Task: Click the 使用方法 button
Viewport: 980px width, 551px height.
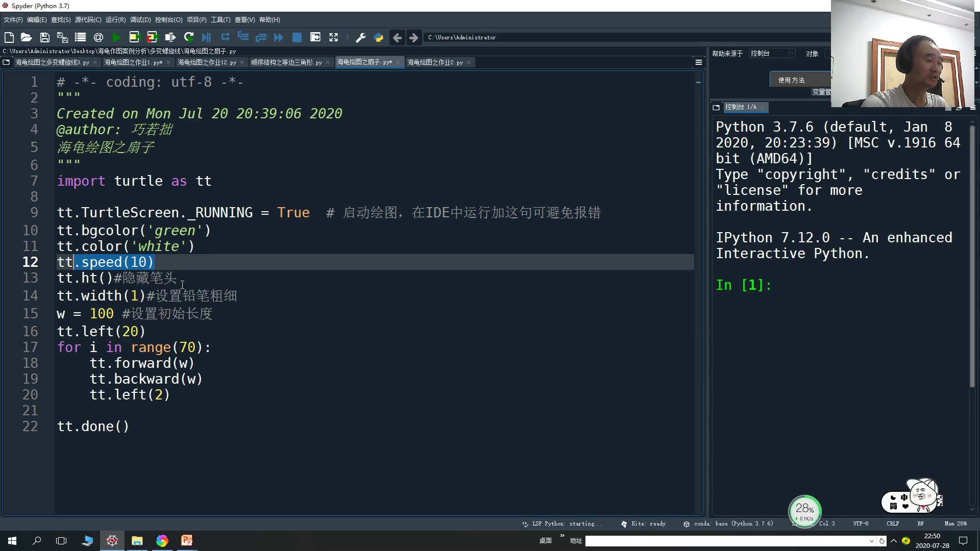Action: (x=791, y=80)
